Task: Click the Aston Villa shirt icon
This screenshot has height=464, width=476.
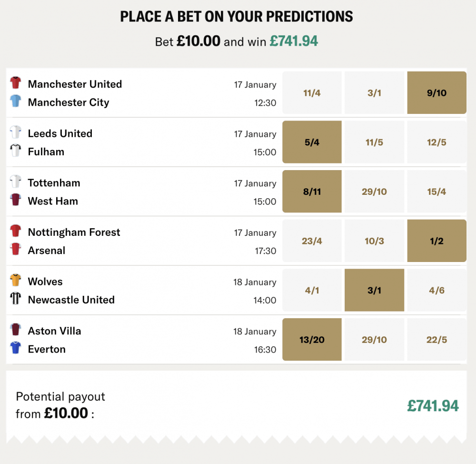Action: pyautogui.click(x=15, y=331)
